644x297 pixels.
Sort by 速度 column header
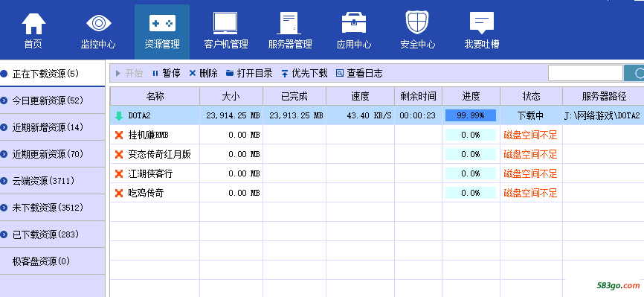pyautogui.click(x=360, y=96)
